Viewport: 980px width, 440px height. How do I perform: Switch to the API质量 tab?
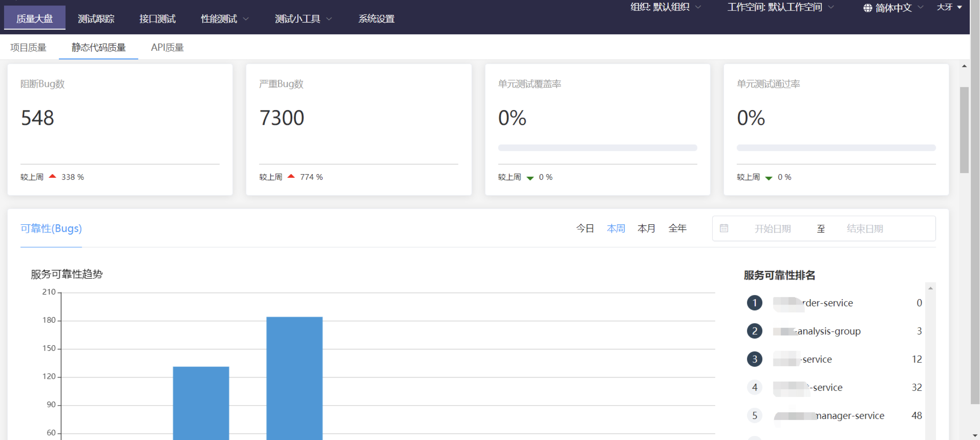click(167, 48)
